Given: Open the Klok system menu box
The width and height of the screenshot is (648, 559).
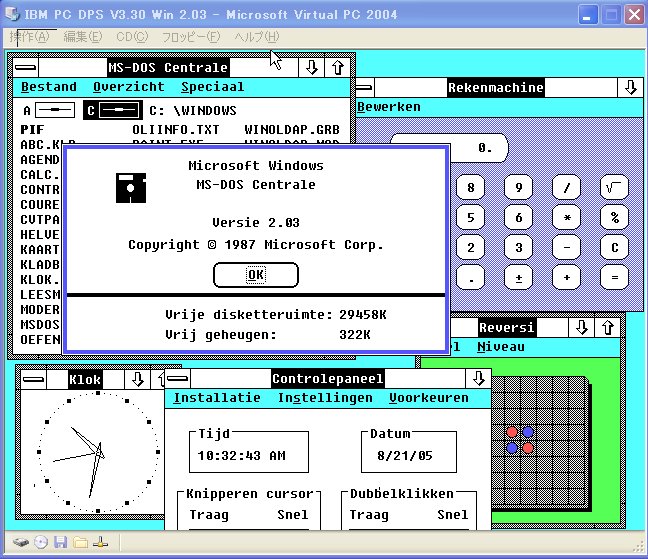Looking at the screenshot, I should (x=34, y=379).
